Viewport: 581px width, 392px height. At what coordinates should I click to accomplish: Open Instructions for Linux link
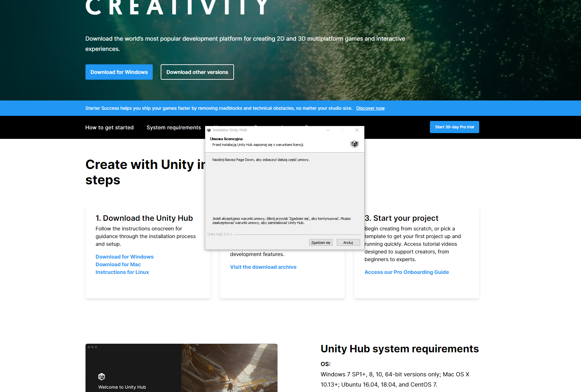point(122,272)
